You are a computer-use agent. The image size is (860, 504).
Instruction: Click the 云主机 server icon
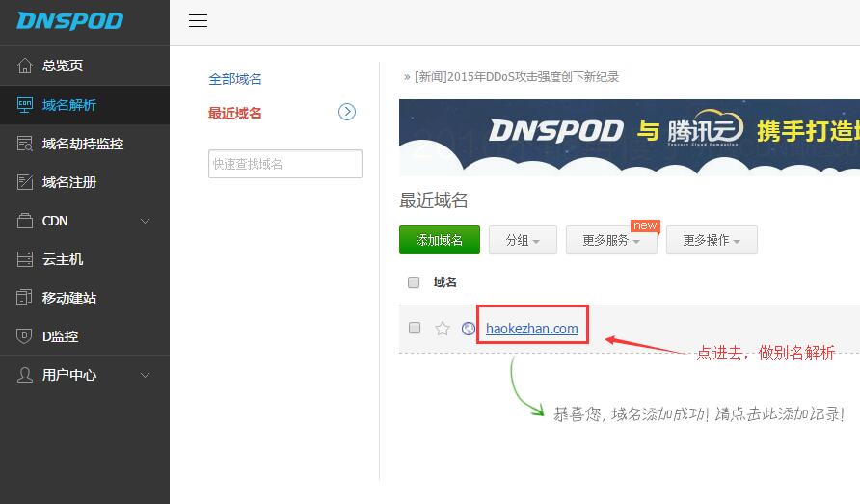25,259
